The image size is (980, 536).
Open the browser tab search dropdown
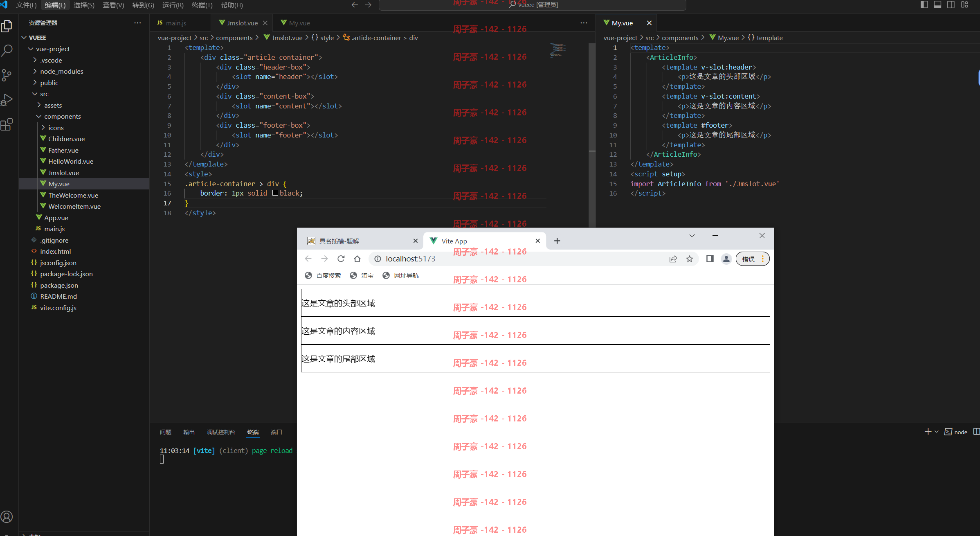(x=692, y=236)
